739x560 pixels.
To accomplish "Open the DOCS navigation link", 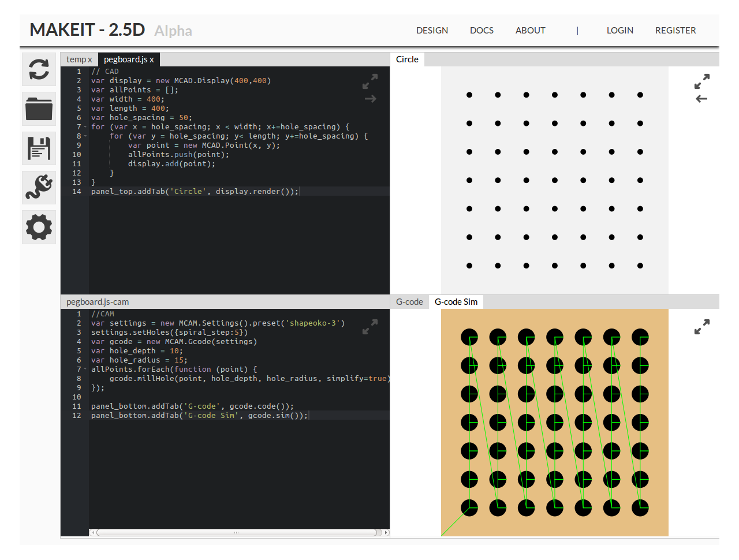I will 482,31.
